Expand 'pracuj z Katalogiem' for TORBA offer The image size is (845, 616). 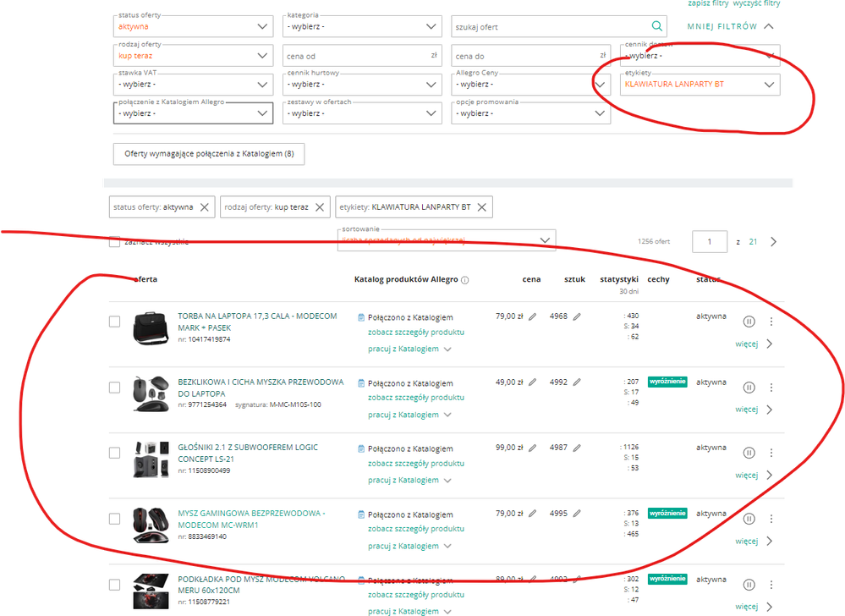410,349
